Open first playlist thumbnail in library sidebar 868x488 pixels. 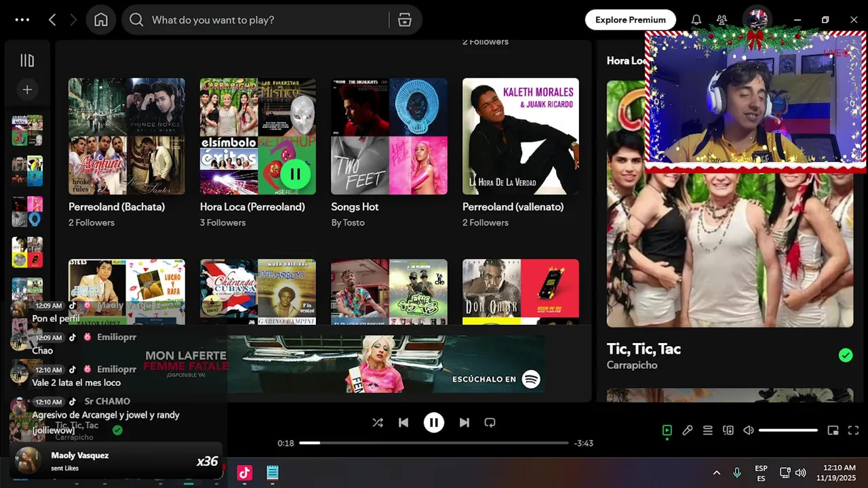(27, 131)
